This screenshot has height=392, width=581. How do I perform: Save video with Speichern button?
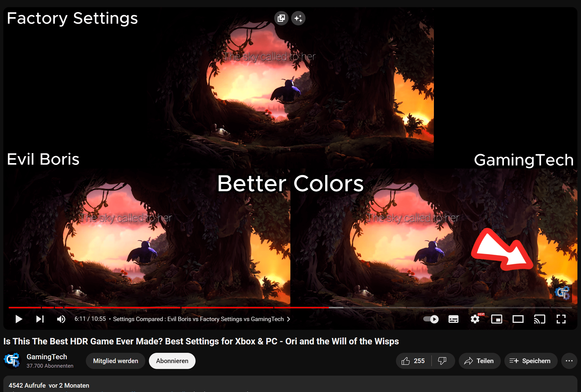pos(531,361)
